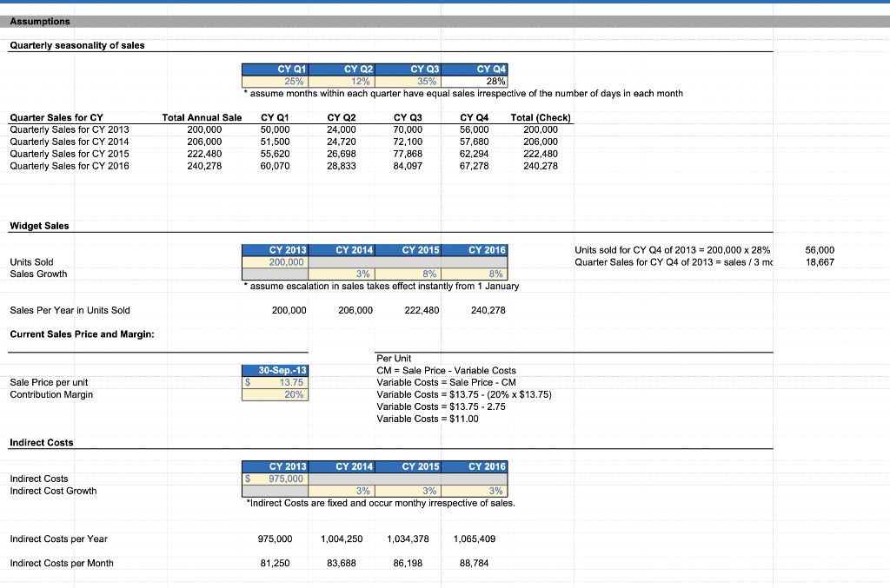The width and height of the screenshot is (890, 588).
Task: Select the CY 2015 sales growth 8% cell
Action: (408, 274)
